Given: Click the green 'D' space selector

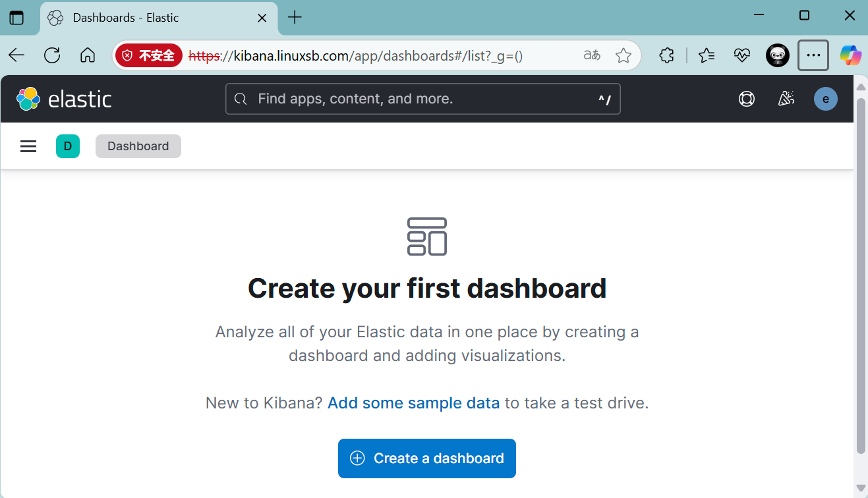Looking at the screenshot, I should pyautogui.click(x=68, y=146).
